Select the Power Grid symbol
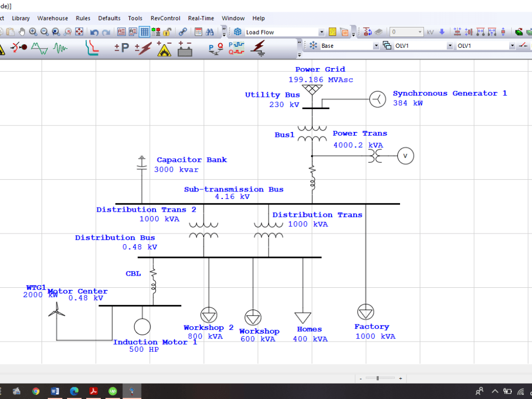 [x=312, y=90]
